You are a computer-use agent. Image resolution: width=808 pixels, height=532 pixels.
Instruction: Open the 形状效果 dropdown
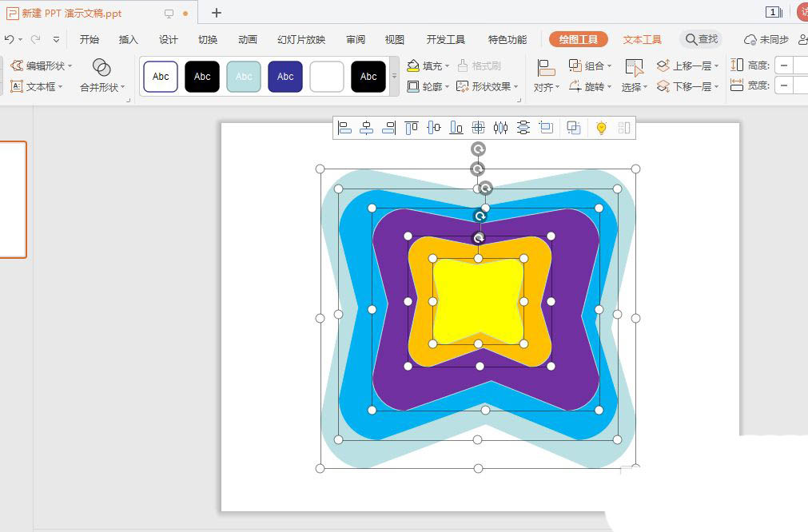click(487, 86)
